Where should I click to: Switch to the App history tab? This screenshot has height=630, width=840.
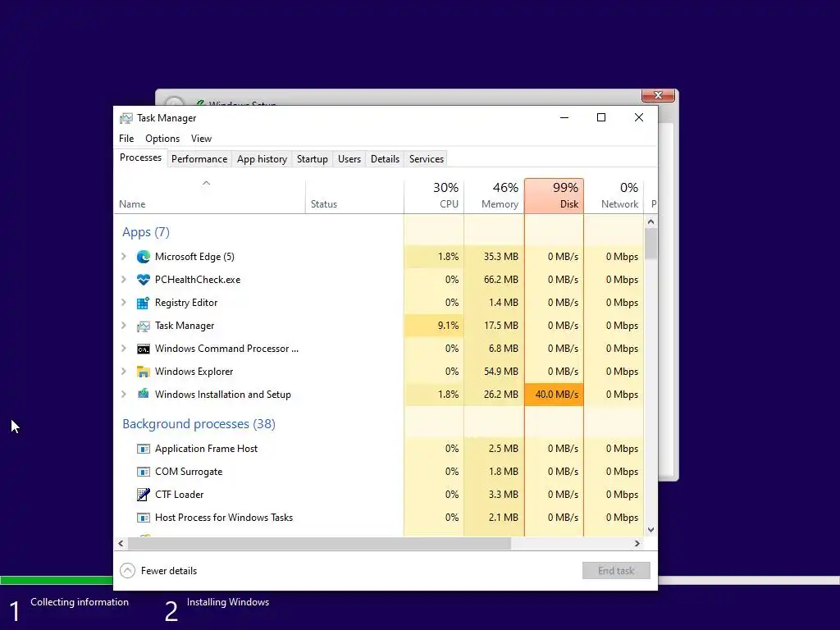262,159
